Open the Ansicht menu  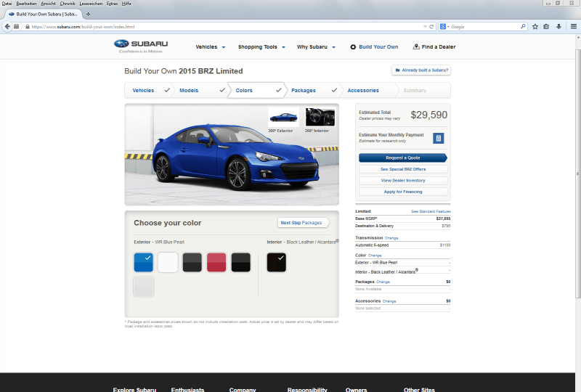tap(48, 4)
